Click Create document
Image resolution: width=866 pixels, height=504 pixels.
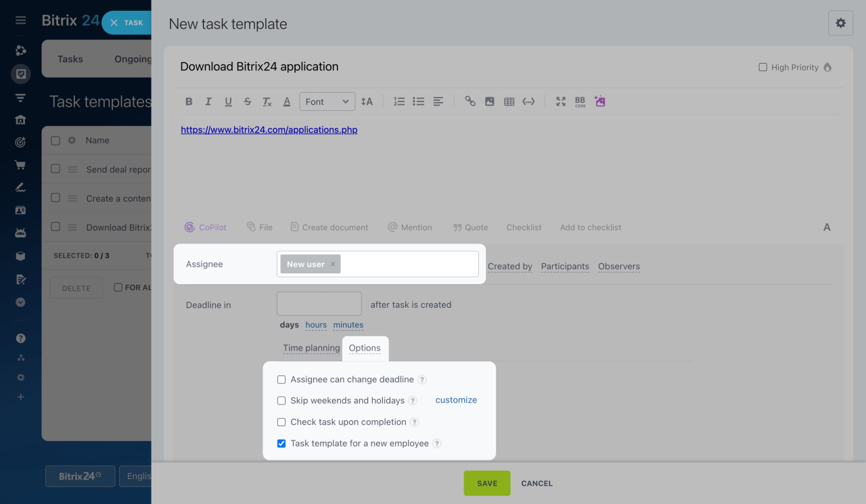coord(329,227)
